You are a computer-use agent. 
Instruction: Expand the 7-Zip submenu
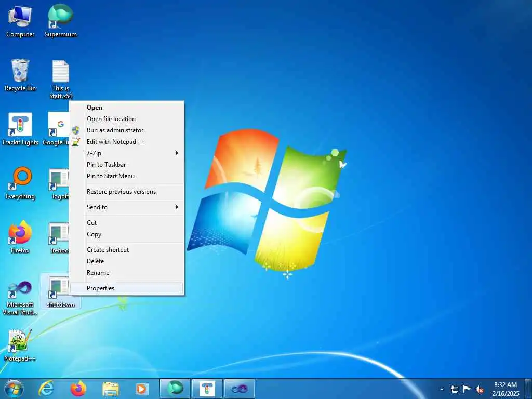[127, 153]
